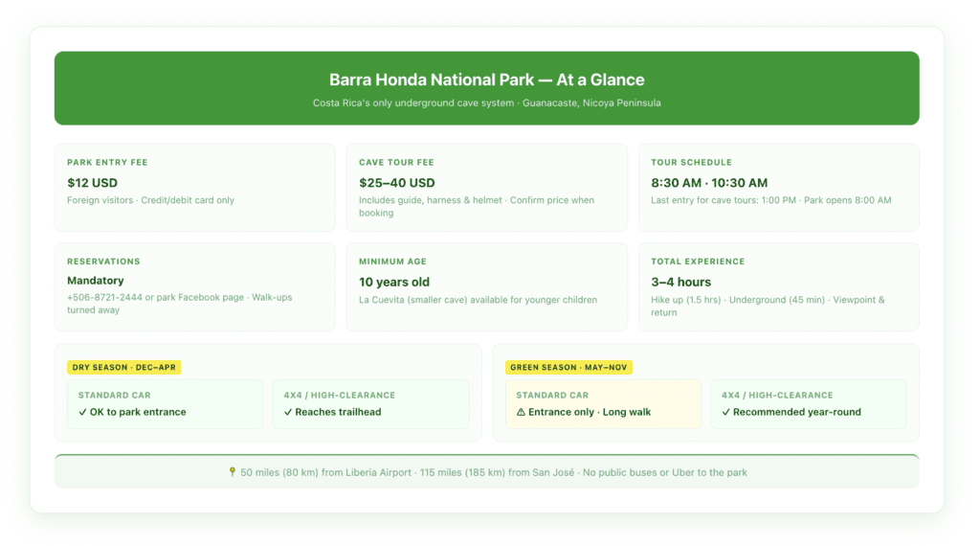Click the CAVE TOUR FEE label
This screenshot has width=980, height=546.
click(396, 162)
